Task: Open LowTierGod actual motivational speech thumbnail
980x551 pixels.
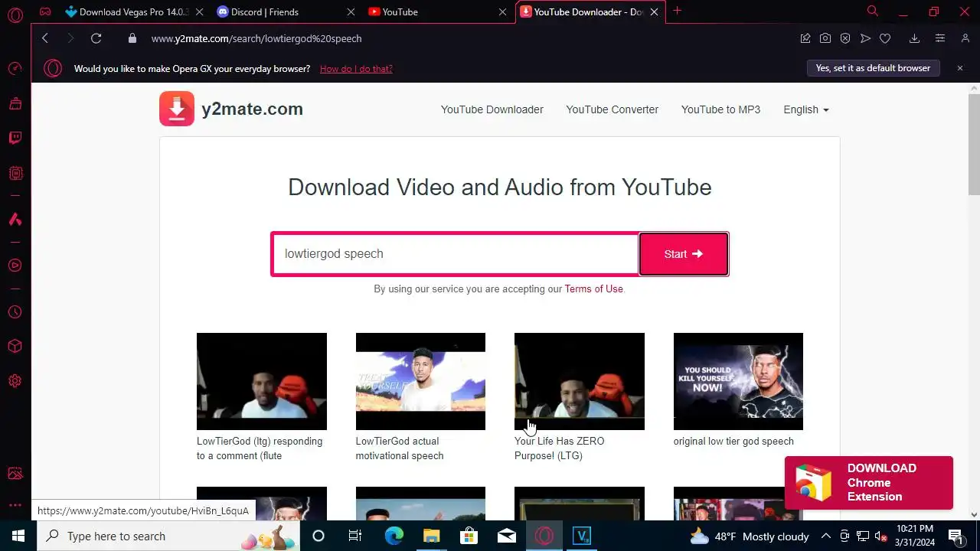Action: [x=420, y=381]
